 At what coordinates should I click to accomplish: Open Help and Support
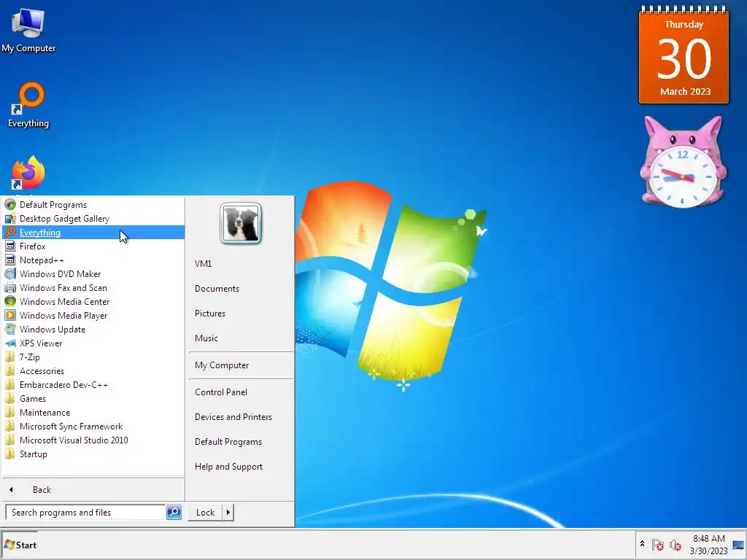tap(228, 467)
